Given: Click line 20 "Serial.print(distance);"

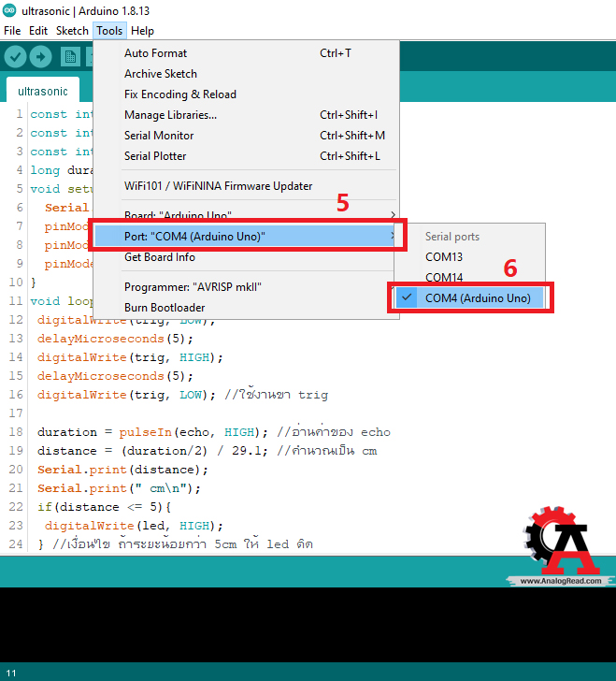Looking at the screenshot, I should tap(122, 470).
